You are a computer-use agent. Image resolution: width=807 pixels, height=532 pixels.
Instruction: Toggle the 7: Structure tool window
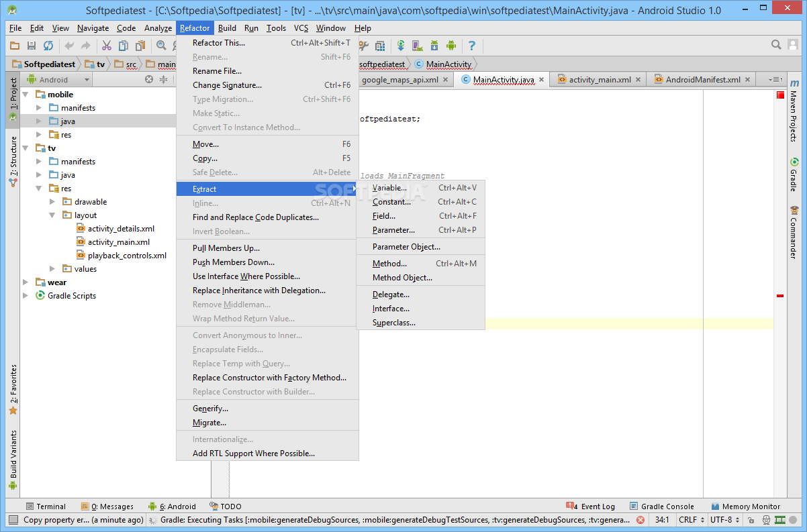click(13, 162)
